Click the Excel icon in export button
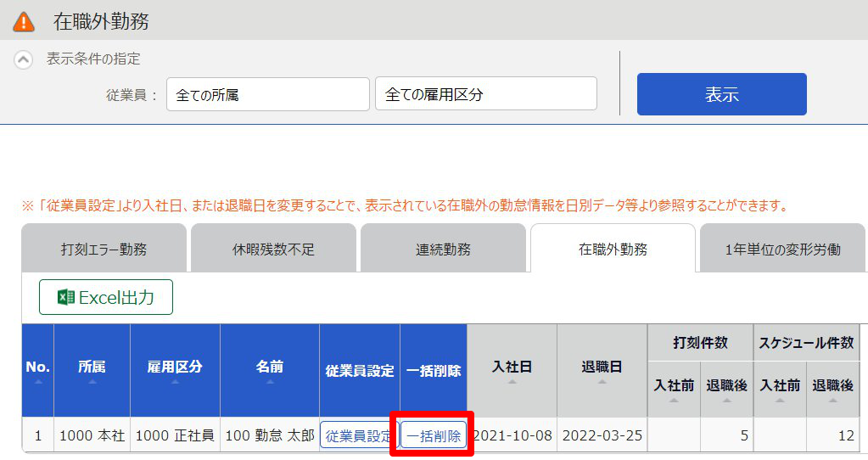Image resolution: width=868 pixels, height=460 pixels. click(x=66, y=297)
